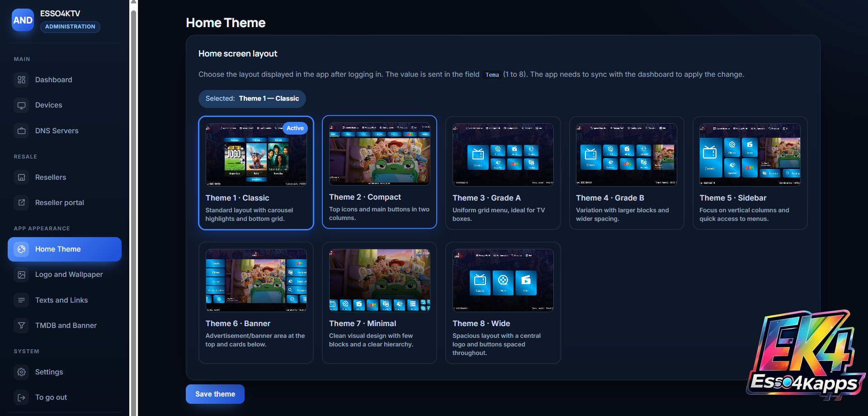Image resolution: width=868 pixels, height=416 pixels.
Task: Log out via To go out
Action: coord(65,397)
